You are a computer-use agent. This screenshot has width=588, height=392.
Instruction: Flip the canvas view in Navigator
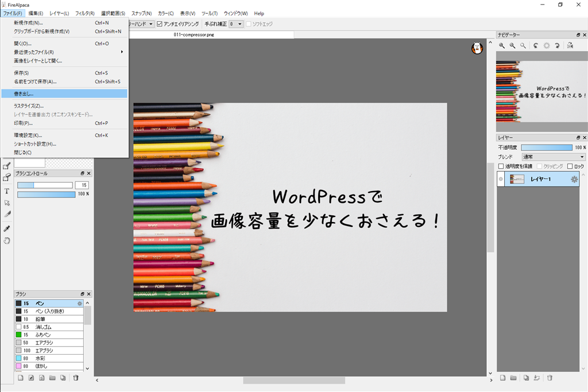point(570,46)
